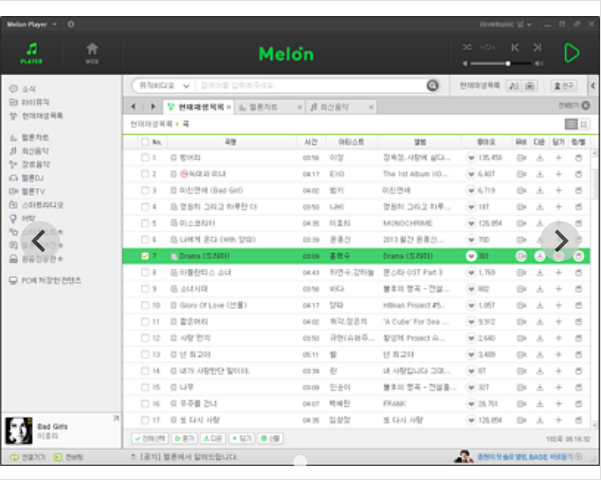
Task: Skip to the next track
Action: [x=537, y=47]
